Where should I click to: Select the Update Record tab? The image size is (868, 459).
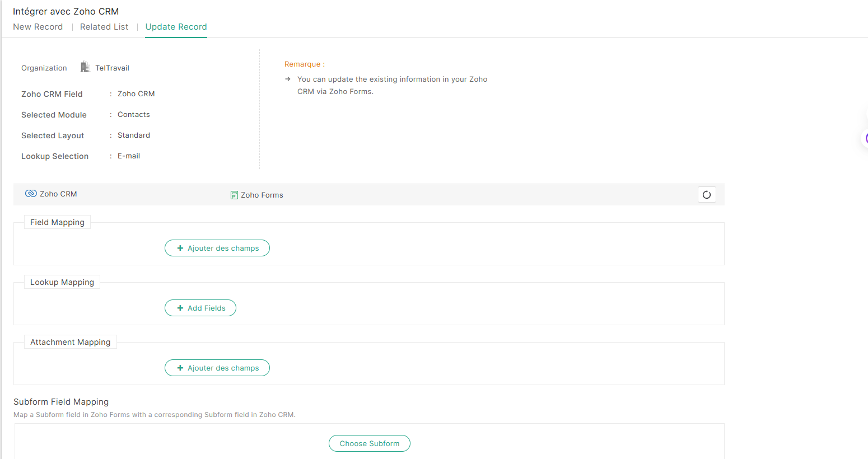pos(176,27)
